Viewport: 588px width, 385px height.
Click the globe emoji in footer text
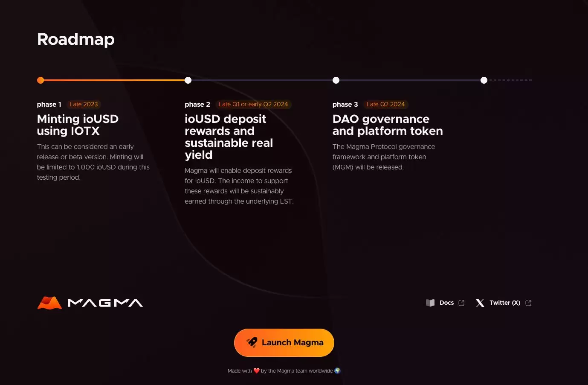(x=337, y=370)
